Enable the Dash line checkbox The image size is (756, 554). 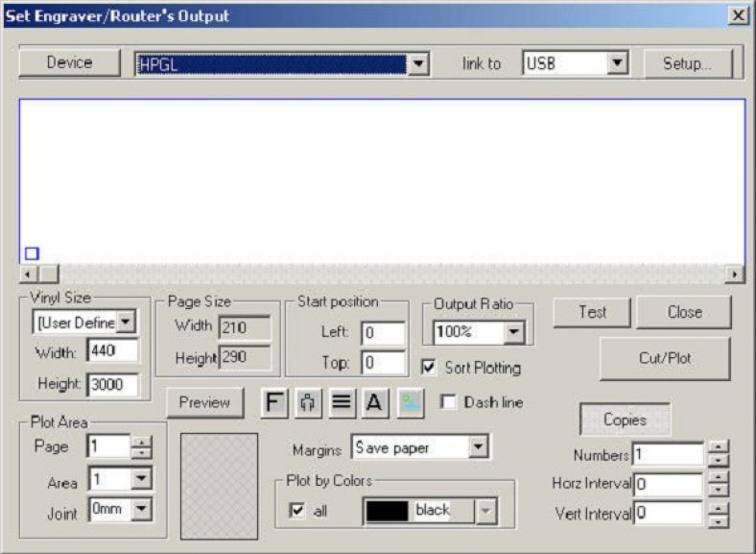pos(448,402)
